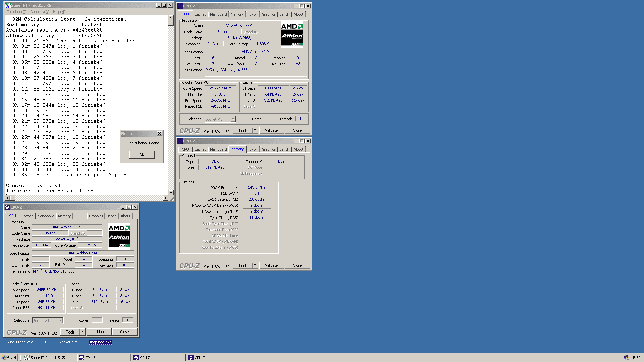Viewport: 644px width, 362px height.
Task: Click Close button in the bottom-left CPU-Z window
Action: pyautogui.click(x=124, y=332)
